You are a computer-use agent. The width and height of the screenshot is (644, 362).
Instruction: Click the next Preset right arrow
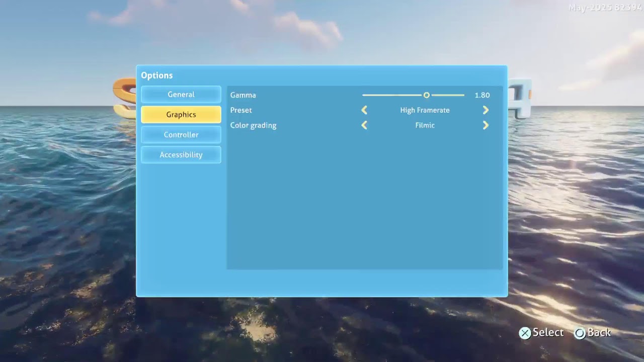[486, 110]
